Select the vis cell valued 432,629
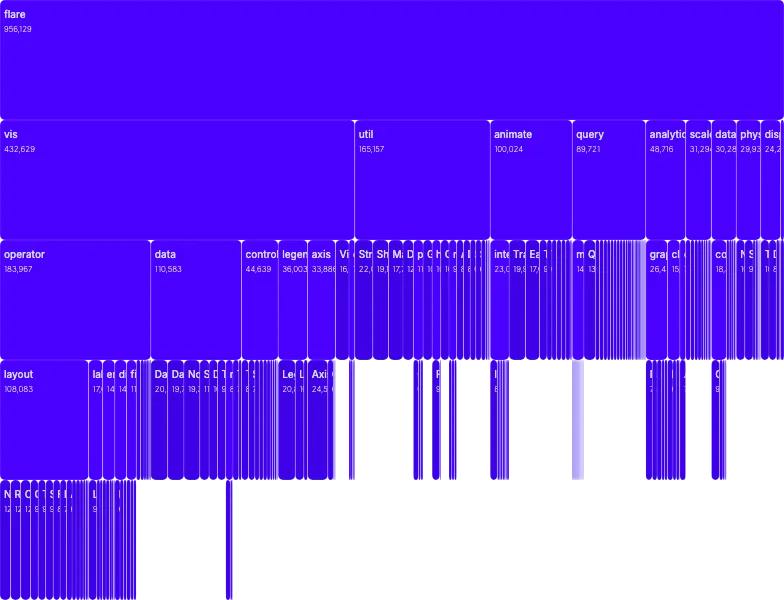 click(177, 180)
